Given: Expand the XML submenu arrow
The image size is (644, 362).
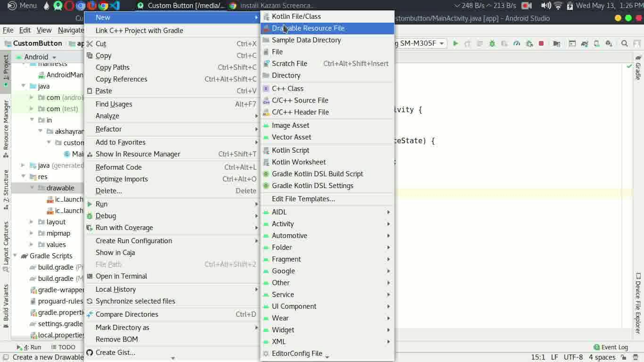Looking at the screenshot, I should pyautogui.click(x=389, y=342).
